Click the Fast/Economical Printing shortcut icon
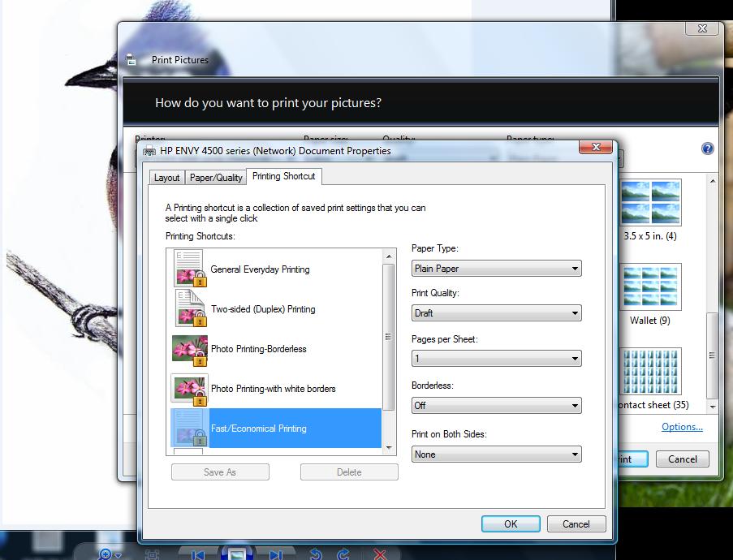733x560 pixels. 190,429
